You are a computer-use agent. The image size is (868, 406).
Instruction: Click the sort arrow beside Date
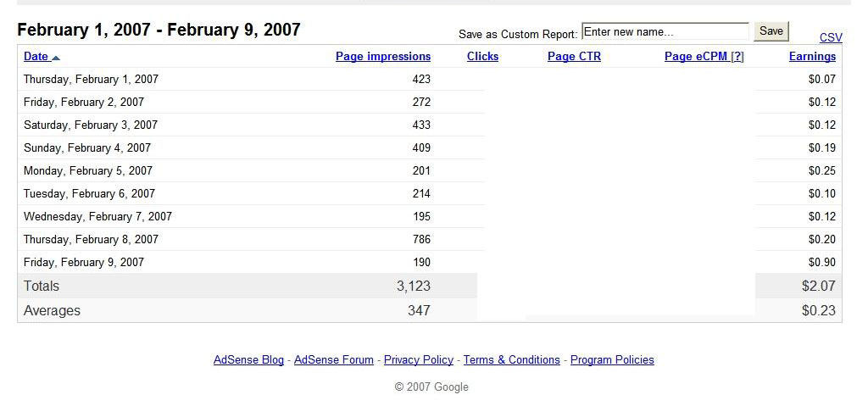[x=56, y=58]
